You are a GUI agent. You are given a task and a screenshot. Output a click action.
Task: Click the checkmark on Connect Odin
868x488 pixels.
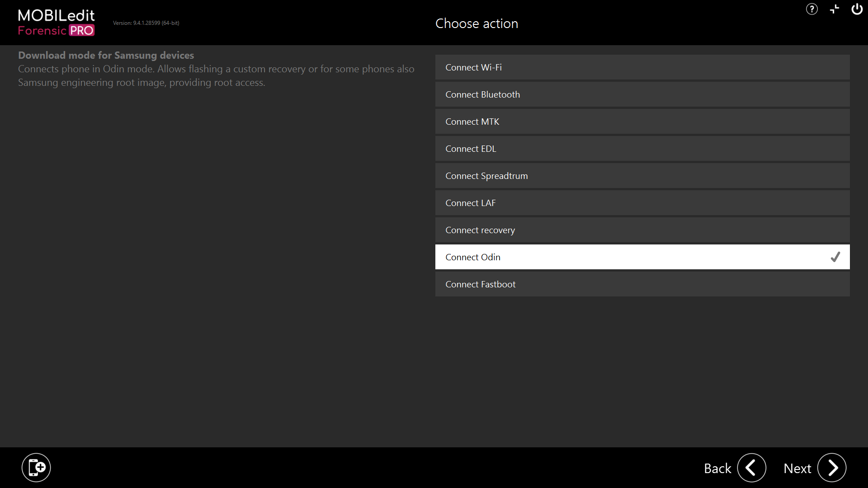pos(835,257)
